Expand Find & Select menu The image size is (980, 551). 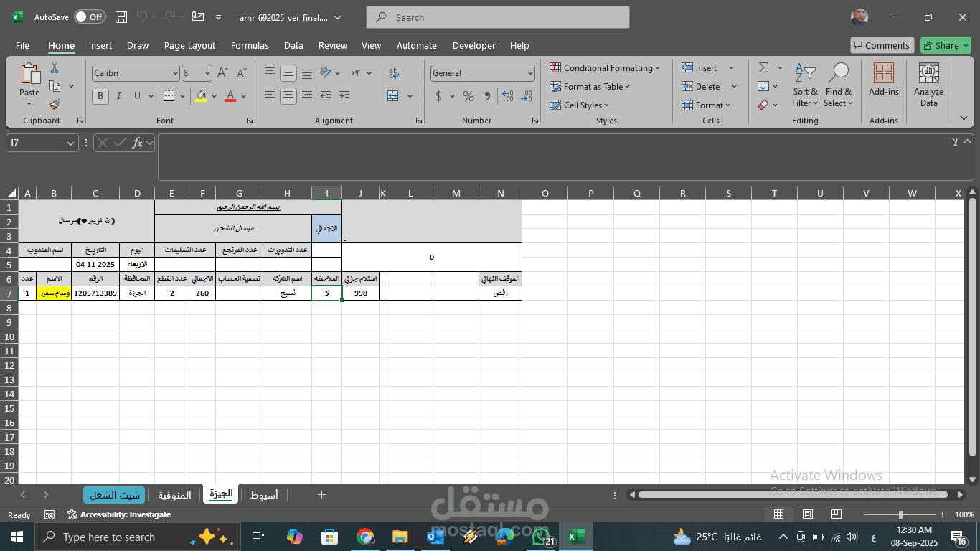839,85
